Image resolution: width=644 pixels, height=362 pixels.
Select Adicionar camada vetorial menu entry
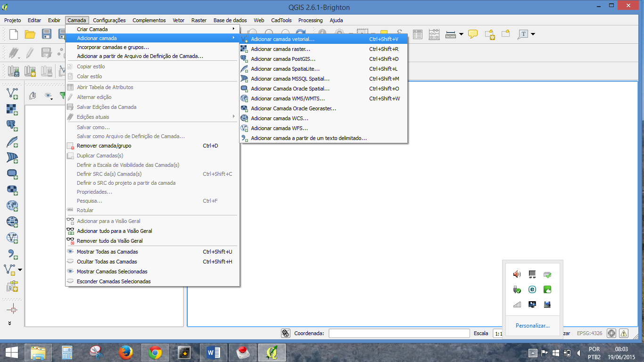click(x=323, y=39)
